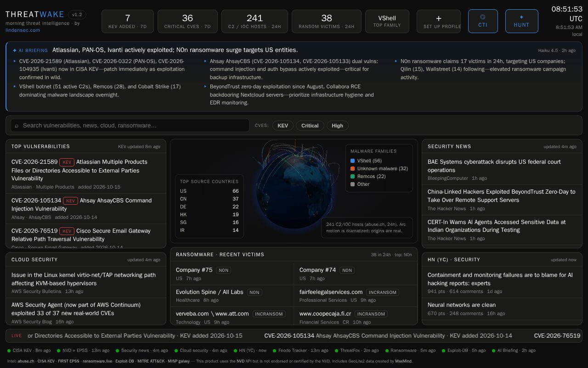Open the lindensec.com link
The width and height of the screenshot is (588, 368).
[x=23, y=30]
